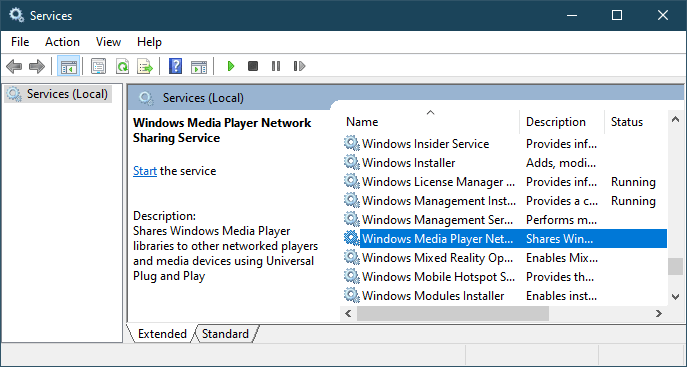Click horizontal scrollbar right arrow
The height and width of the screenshot is (367, 687).
click(x=659, y=313)
